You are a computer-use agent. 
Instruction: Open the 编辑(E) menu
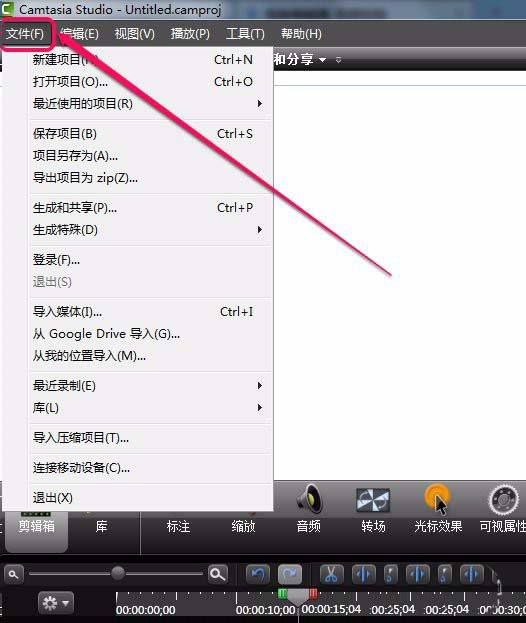coord(80,34)
